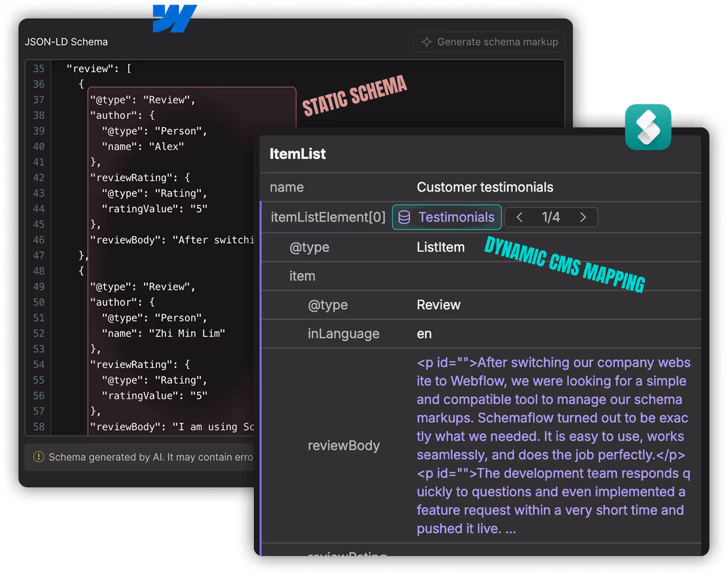Viewport: 728px width, 575px height.
Task: Go to next item with right chevron
Action: (583, 217)
